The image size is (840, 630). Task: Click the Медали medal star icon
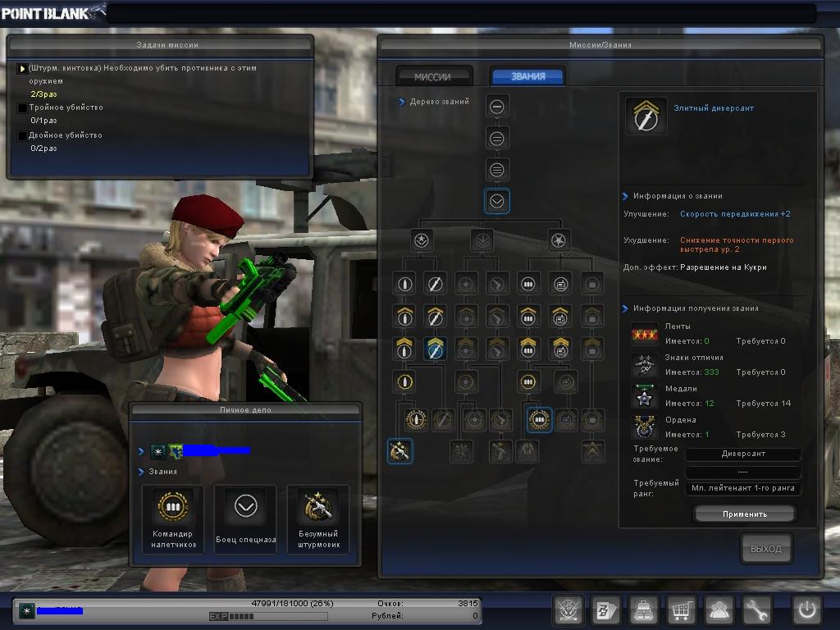click(645, 396)
